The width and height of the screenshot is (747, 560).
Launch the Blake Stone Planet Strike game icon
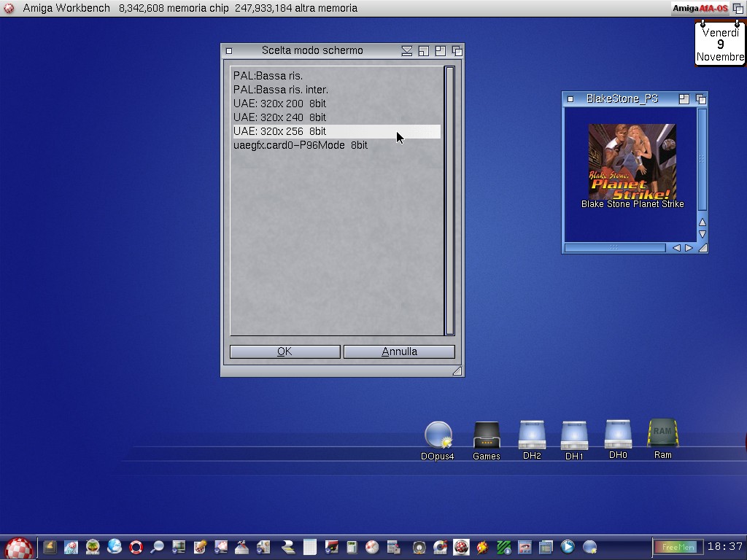tap(632, 162)
